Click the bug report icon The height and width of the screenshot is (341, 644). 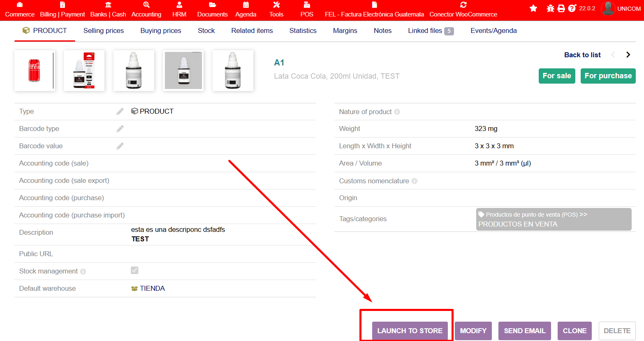(550, 8)
